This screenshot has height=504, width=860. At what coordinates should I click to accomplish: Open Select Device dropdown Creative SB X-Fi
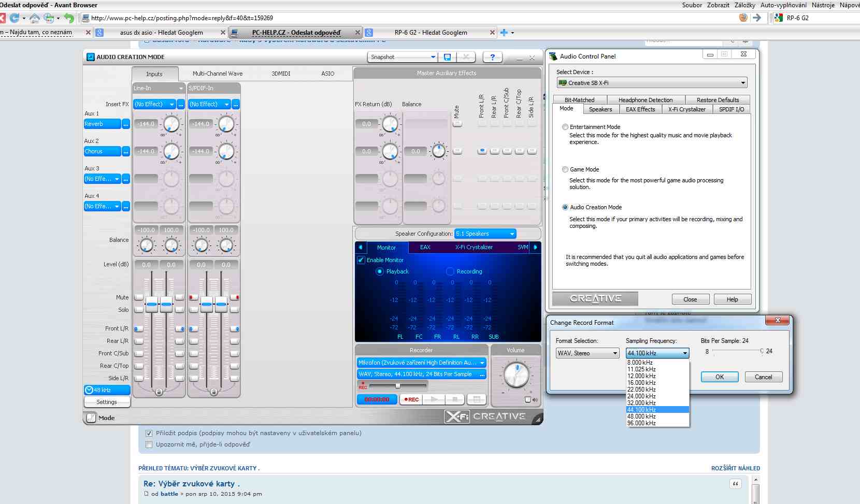tap(652, 83)
